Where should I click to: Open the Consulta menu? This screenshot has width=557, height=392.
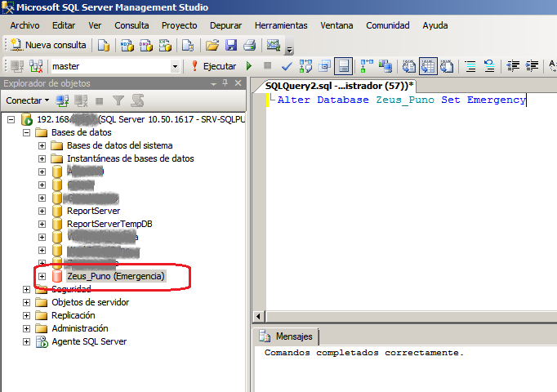[x=131, y=25]
